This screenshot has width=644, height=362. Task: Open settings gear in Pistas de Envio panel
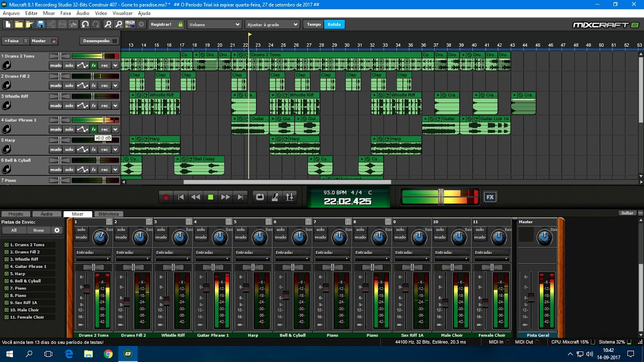57,230
